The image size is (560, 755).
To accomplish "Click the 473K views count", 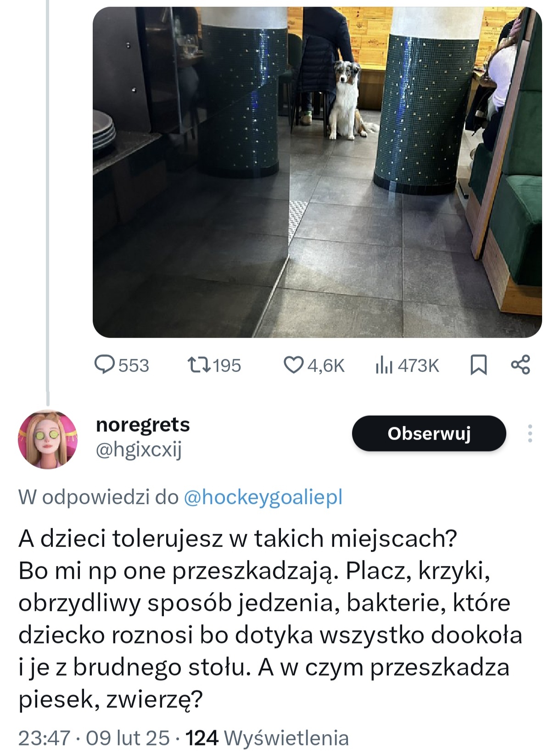I will click(x=418, y=366).
